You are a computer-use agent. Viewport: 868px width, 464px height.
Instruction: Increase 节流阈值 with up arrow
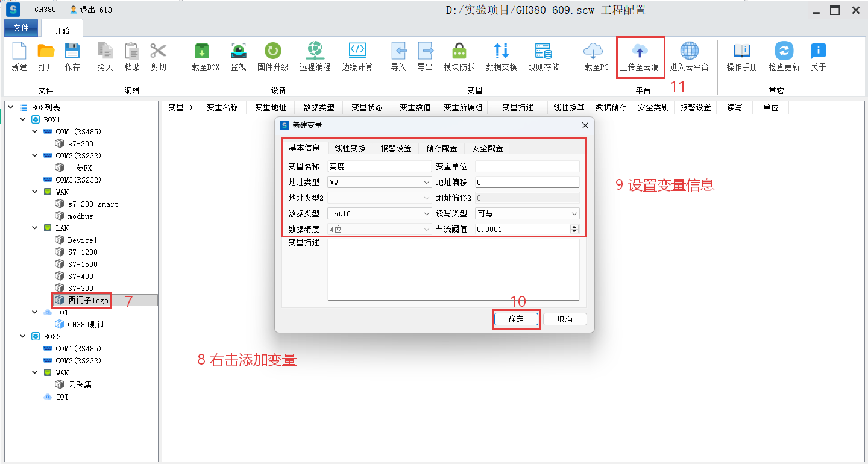(x=574, y=227)
